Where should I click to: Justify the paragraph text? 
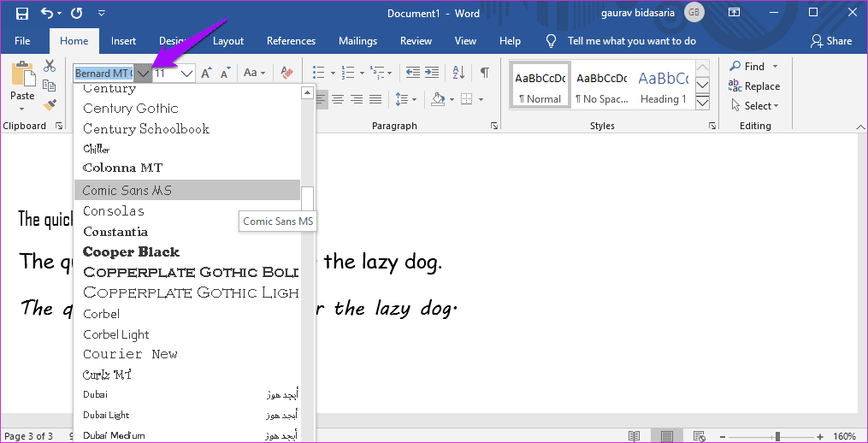coord(375,100)
